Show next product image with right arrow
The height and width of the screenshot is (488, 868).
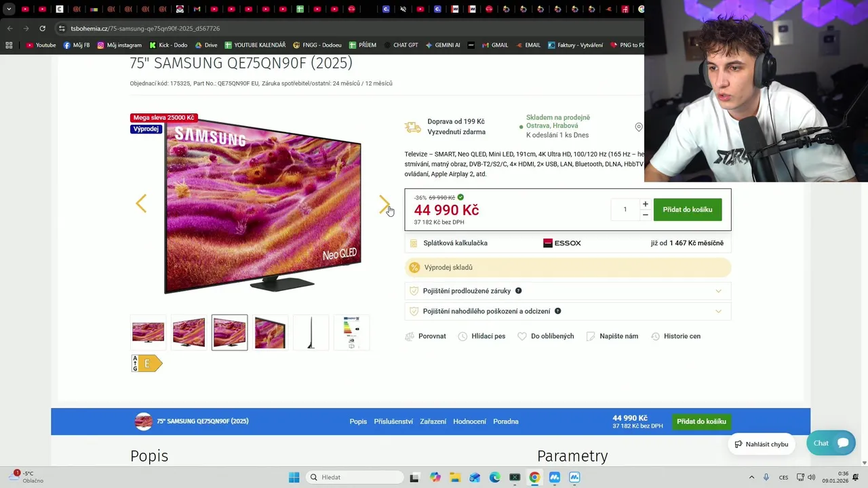(384, 203)
